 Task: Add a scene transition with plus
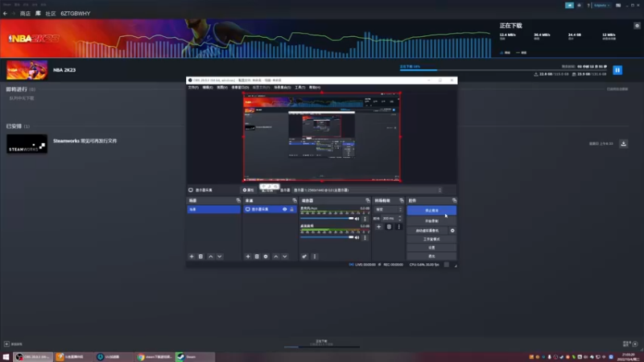[x=378, y=227]
